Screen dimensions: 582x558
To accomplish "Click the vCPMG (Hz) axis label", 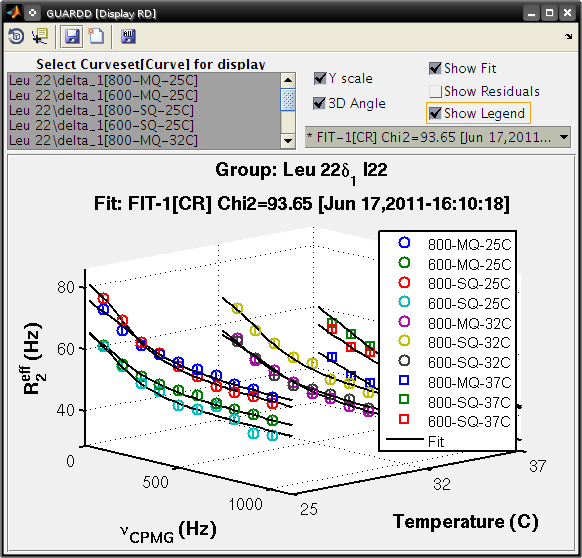I will [168, 532].
